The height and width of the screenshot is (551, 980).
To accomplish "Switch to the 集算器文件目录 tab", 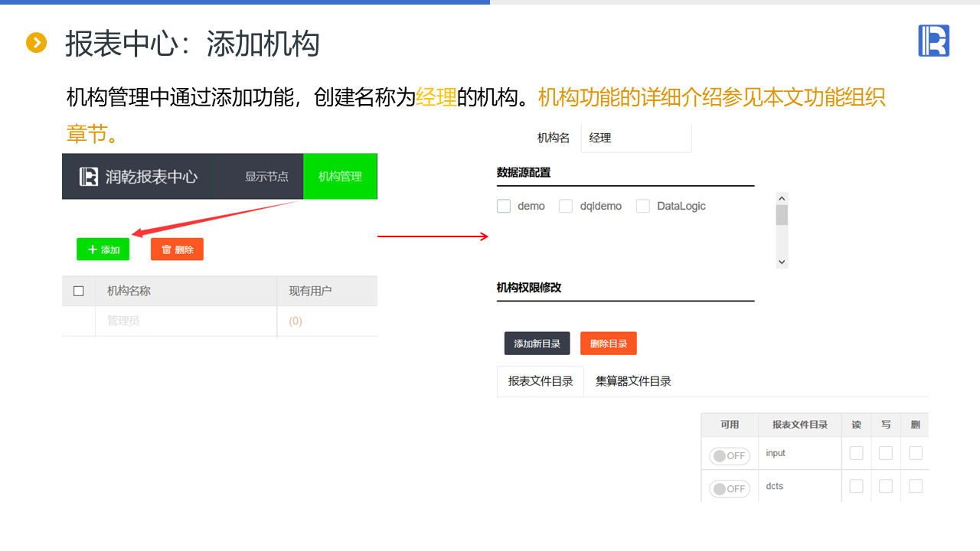I will click(x=633, y=381).
